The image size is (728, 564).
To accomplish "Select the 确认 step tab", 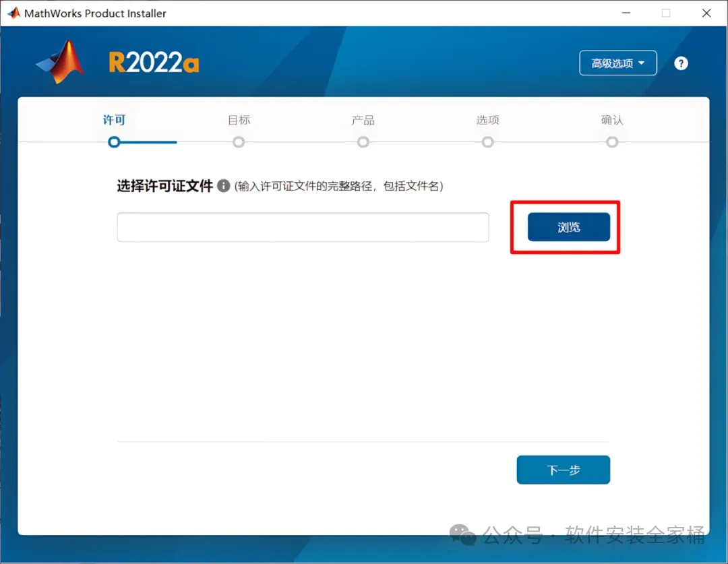I will pos(612,120).
